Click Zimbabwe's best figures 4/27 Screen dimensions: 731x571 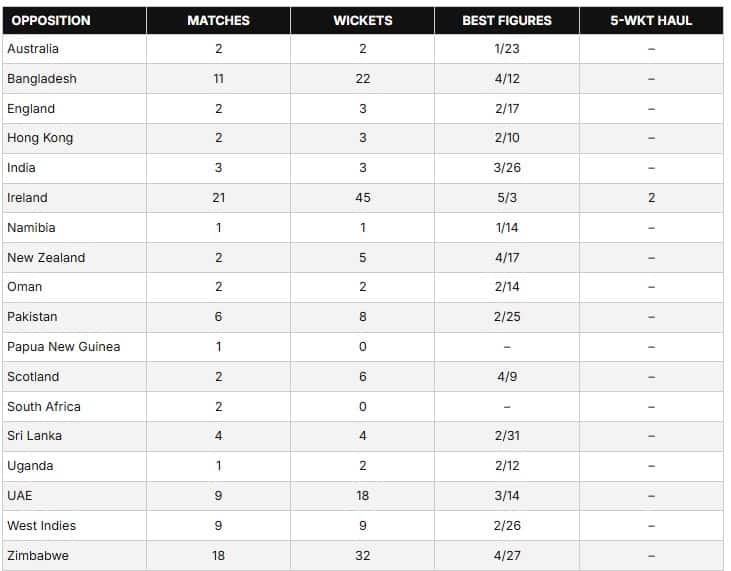[506, 556]
